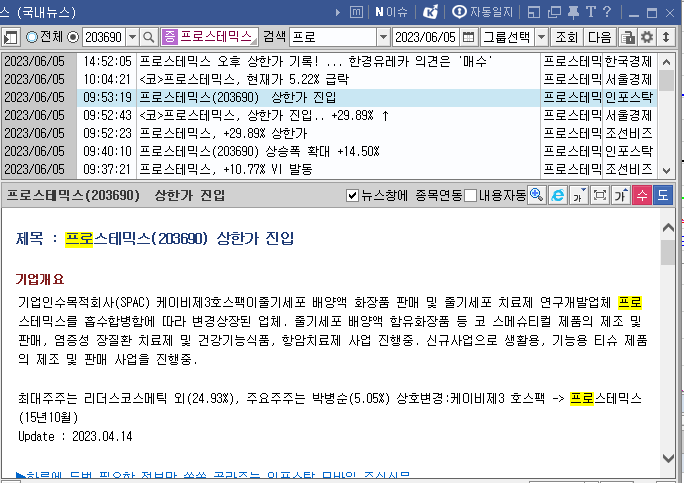Click the lock/print document icon
This screenshot has width=684, height=483.
coord(628,37)
